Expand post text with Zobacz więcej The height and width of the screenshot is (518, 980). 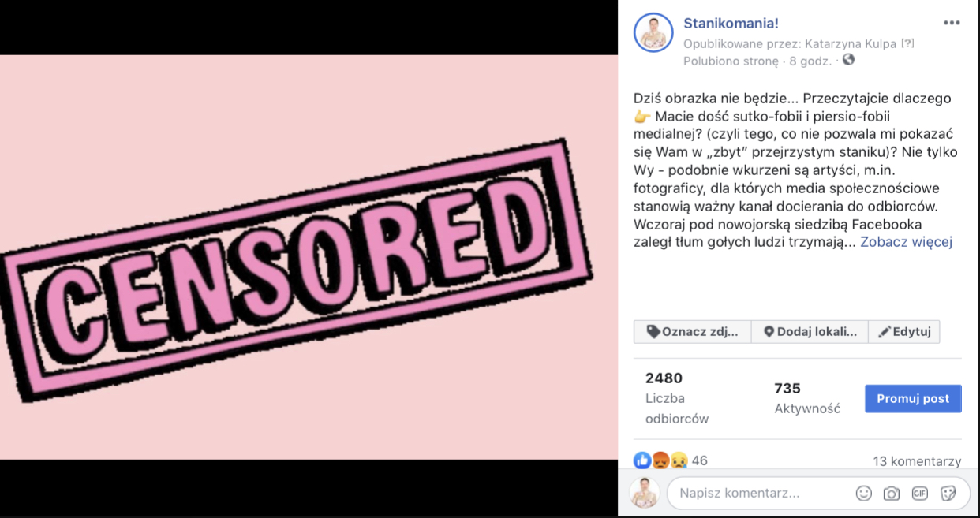906,242
